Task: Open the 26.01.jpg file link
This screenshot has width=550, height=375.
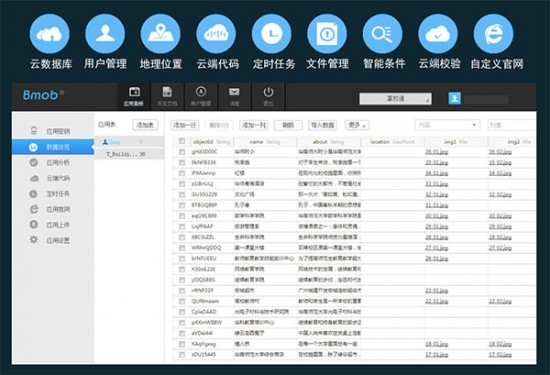Action: (x=436, y=259)
